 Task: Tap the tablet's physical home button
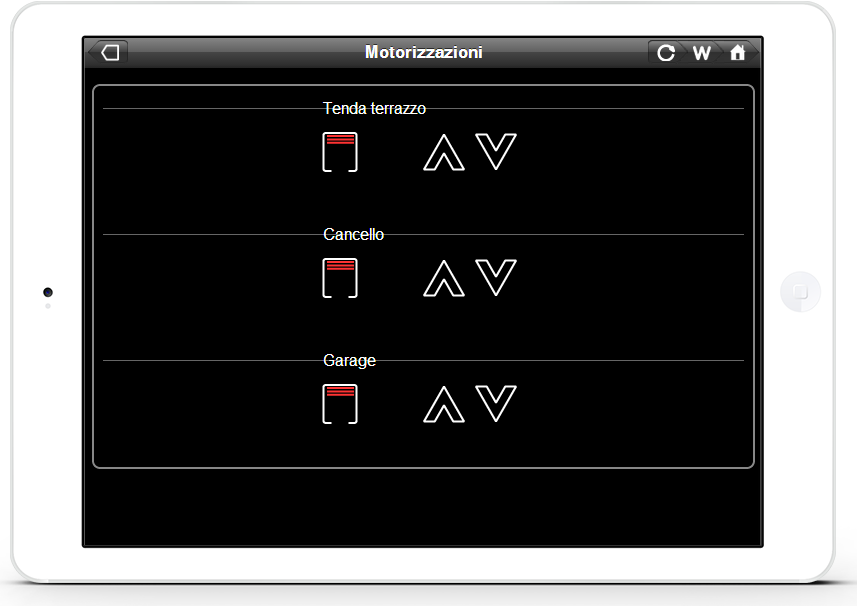click(800, 292)
